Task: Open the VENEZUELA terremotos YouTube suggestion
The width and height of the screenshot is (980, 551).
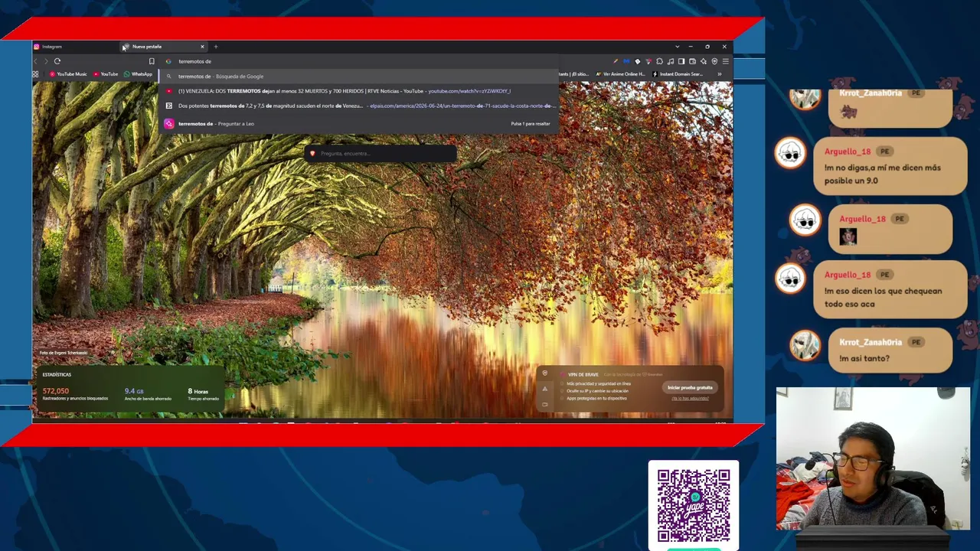Action: tap(360, 91)
